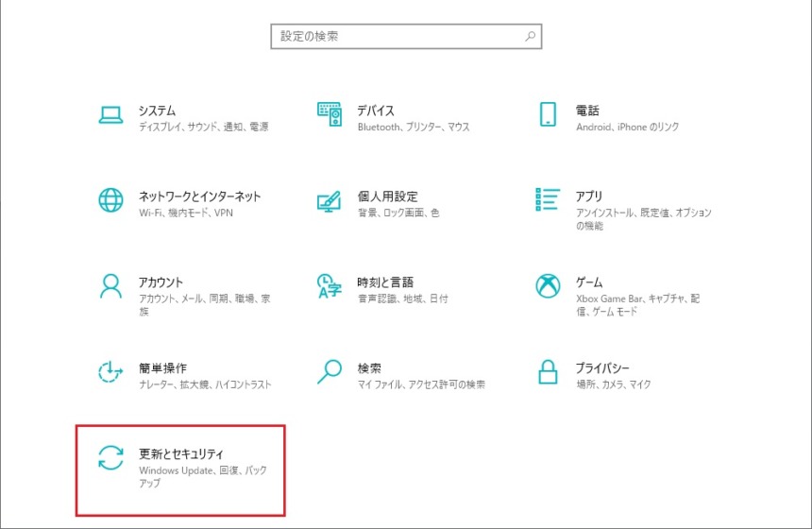812x529 pixels.
Task: Click the 簡単操作 ease of access icon
Action: 110,372
